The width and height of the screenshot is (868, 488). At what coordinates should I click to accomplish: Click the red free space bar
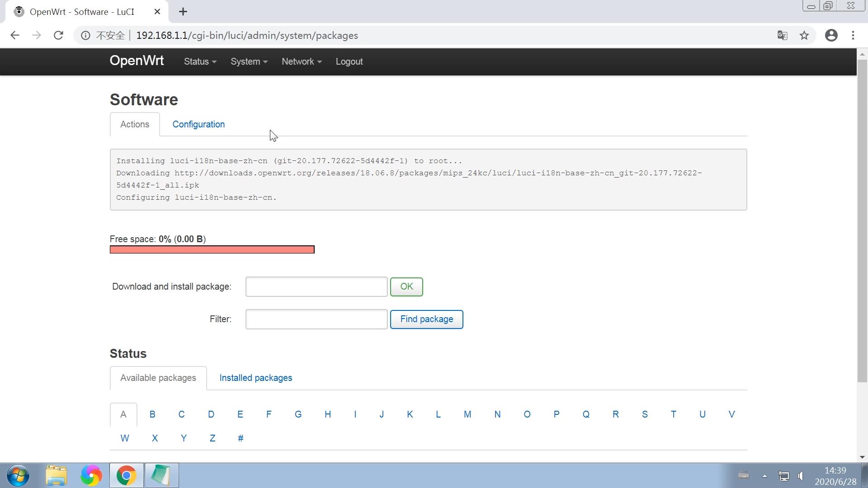[212, 249]
